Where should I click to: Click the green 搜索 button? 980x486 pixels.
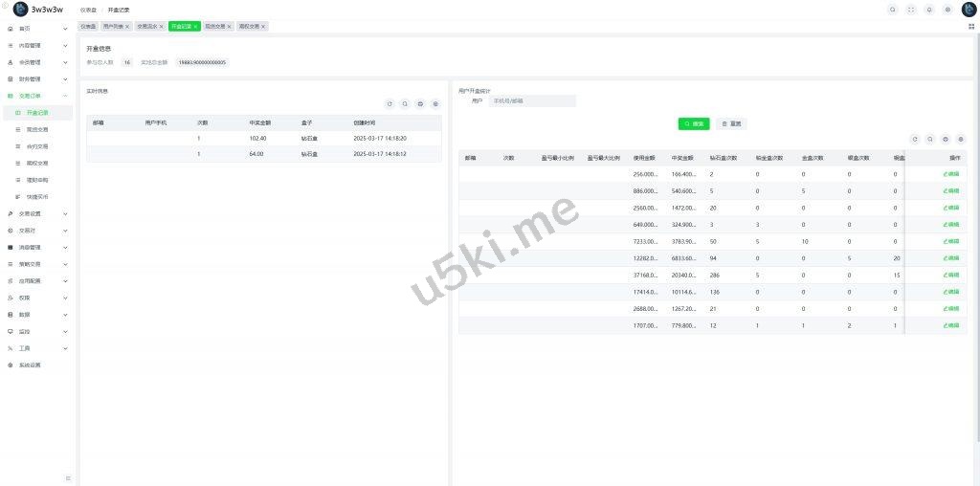(x=694, y=123)
